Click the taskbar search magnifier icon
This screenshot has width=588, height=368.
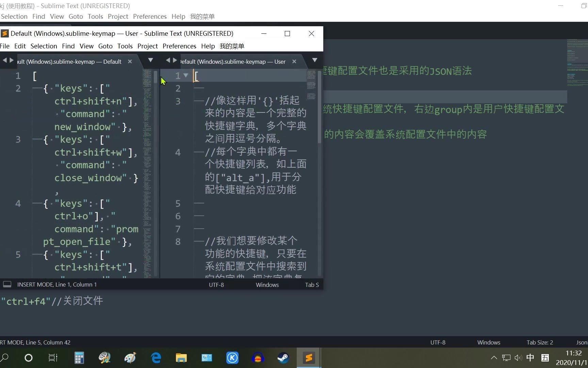click(x=4, y=358)
